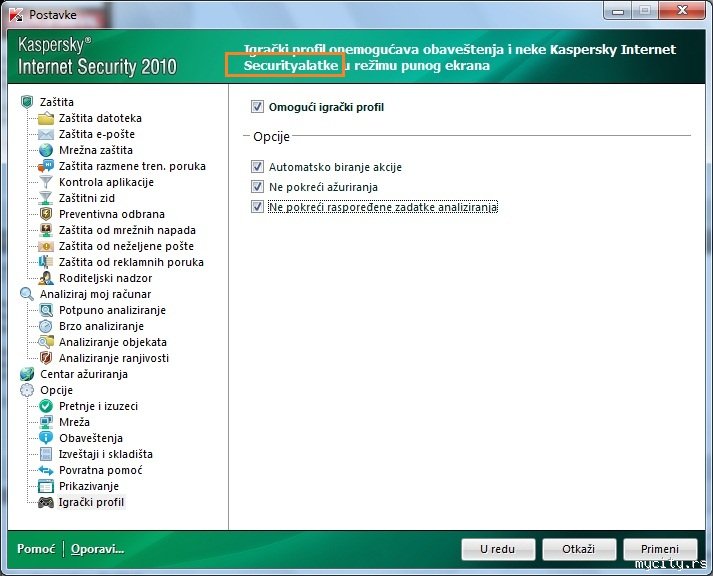
Task: Toggle Ne pokreći ažuriranja checkbox
Action: tap(257, 187)
